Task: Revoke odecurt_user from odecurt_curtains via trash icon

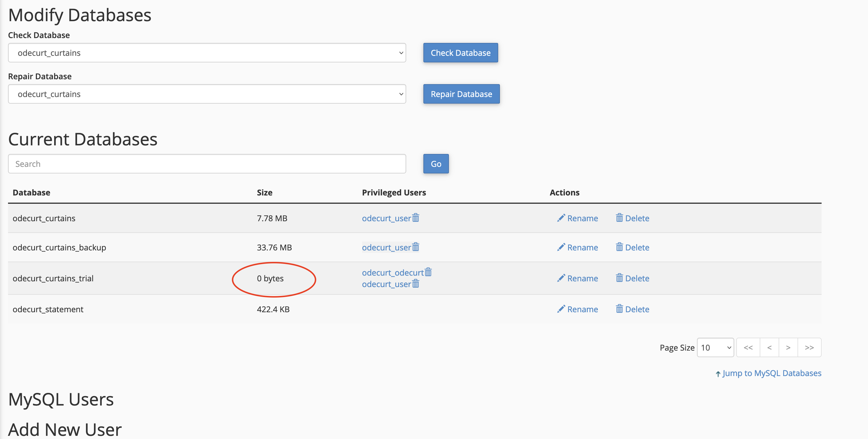Action: click(x=416, y=218)
